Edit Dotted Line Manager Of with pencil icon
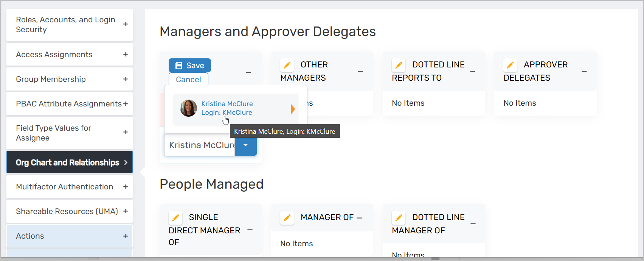The image size is (644, 261). click(399, 217)
